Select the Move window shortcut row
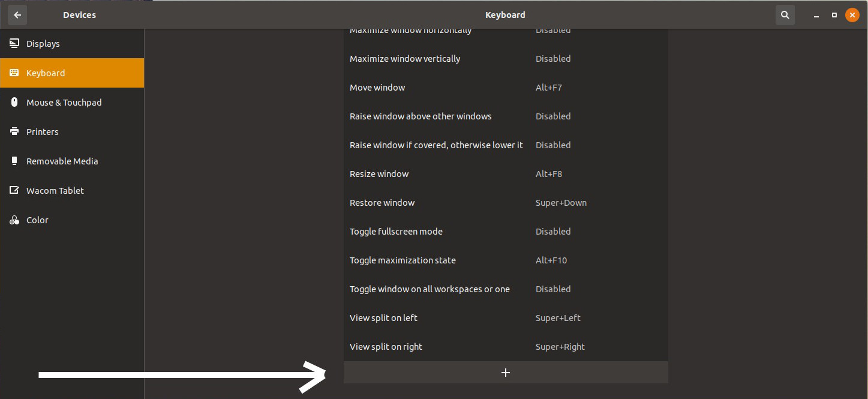868x399 pixels. click(505, 88)
